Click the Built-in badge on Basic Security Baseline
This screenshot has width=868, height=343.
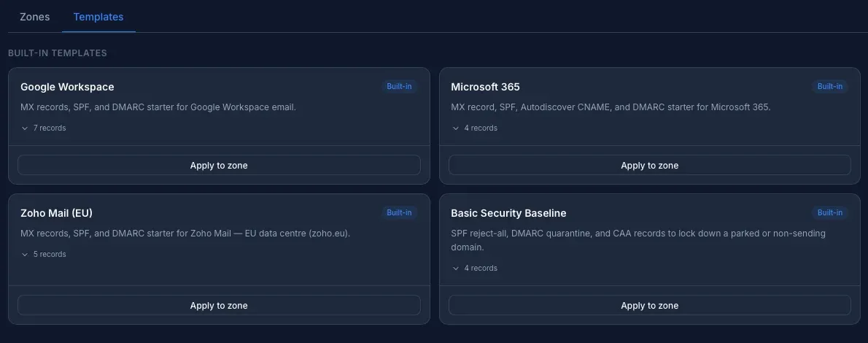pos(830,213)
